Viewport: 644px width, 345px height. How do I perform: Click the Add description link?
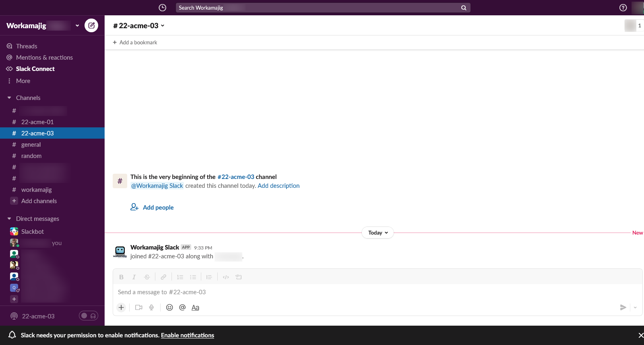click(279, 185)
